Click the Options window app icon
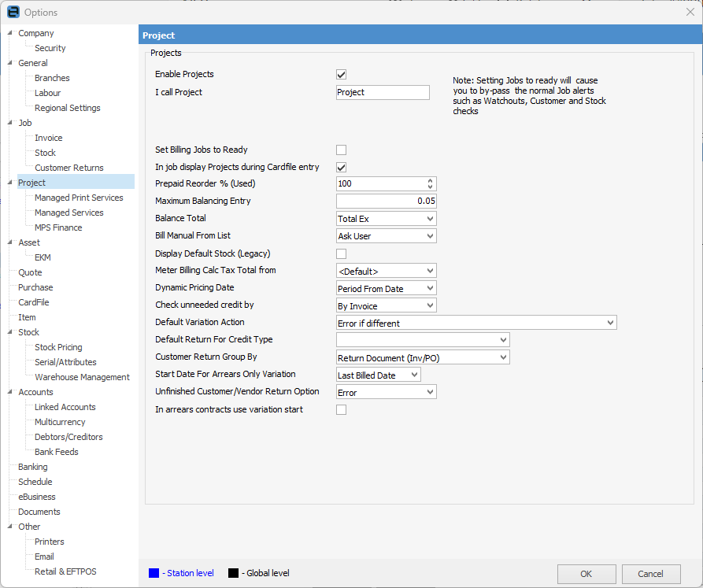The width and height of the screenshot is (703, 588). [13, 12]
